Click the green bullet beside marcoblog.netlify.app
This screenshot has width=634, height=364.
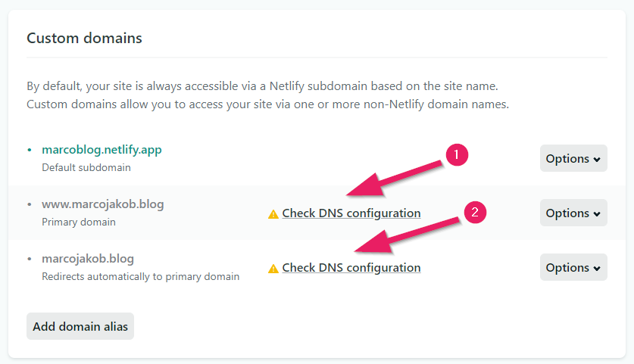point(30,150)
